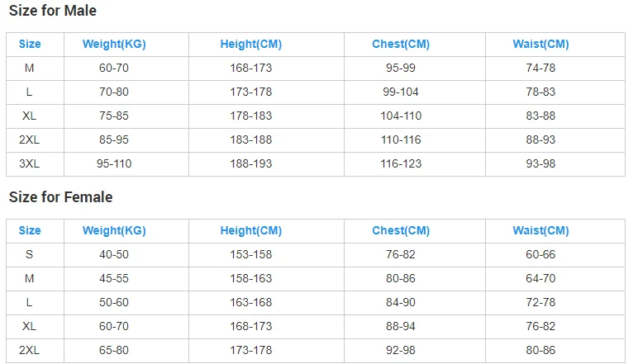Select Chest(CM) column header in Male table
This screenshot has height=364, width=633.
coord(401,45)
